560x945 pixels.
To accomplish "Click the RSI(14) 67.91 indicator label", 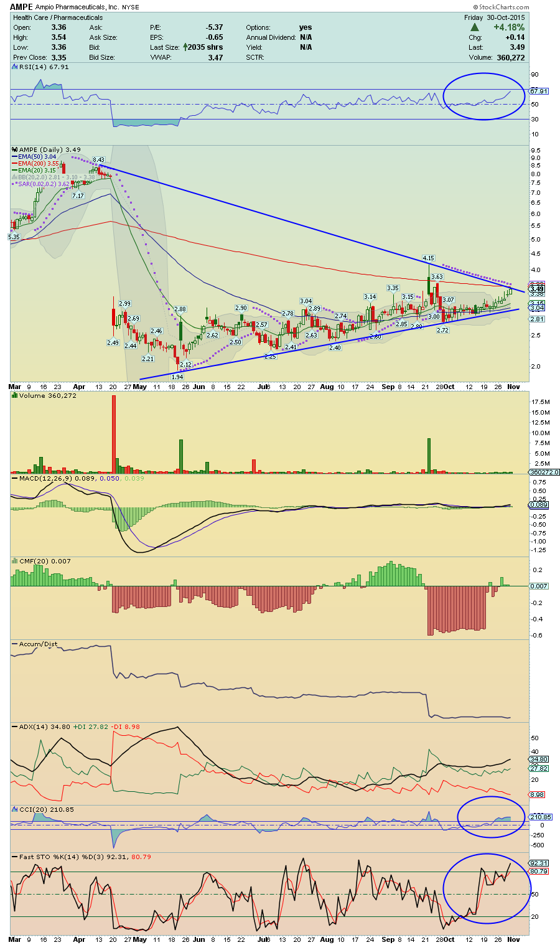I will tap(44, 67).
